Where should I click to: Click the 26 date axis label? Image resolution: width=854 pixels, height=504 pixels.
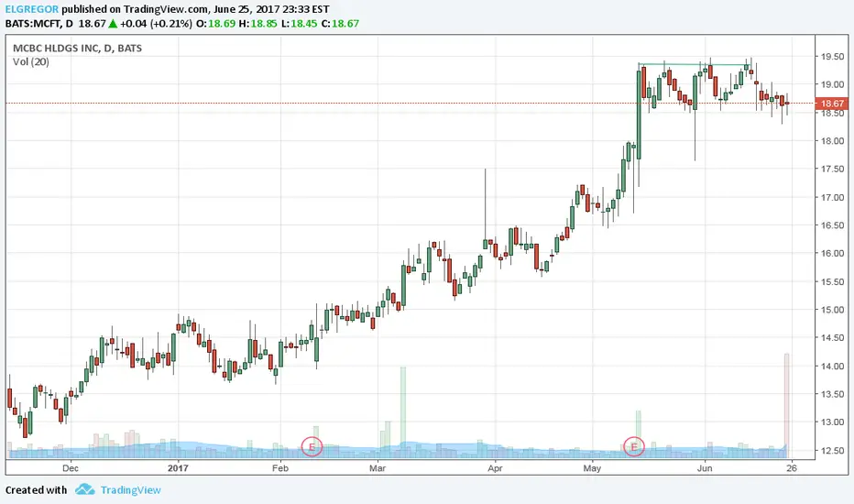(792, 468)
